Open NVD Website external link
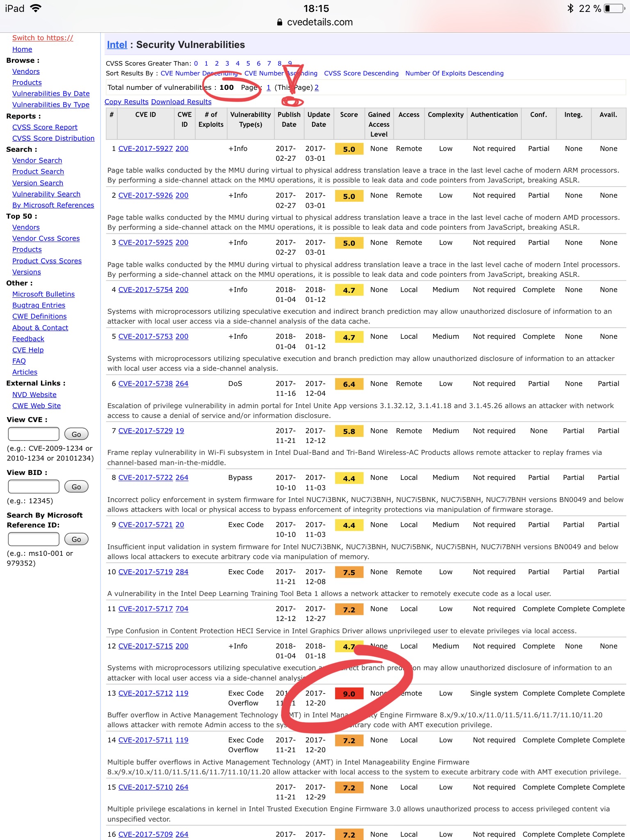The height and width of the screenshot is (840, 630). pos(34,395)
